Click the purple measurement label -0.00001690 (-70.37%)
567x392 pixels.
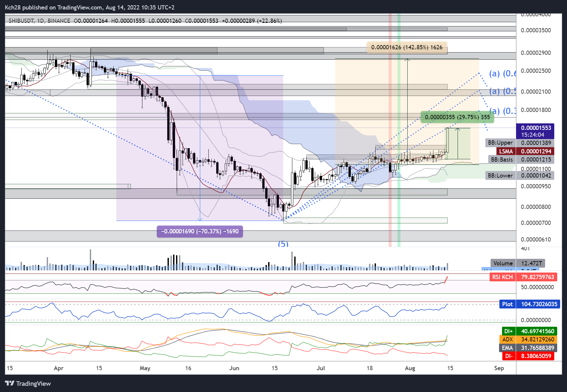tap(200, 231)
